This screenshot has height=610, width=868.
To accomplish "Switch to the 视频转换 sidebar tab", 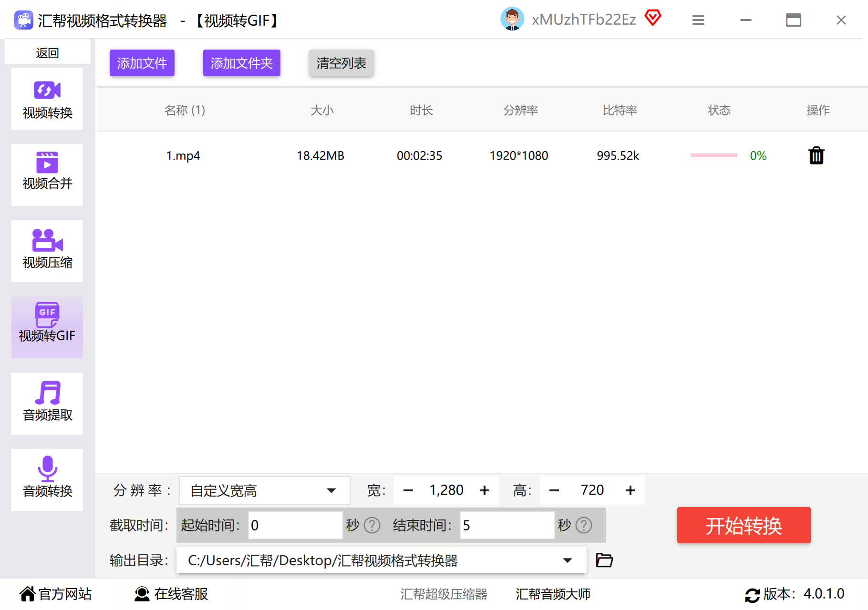I will 47,99.
